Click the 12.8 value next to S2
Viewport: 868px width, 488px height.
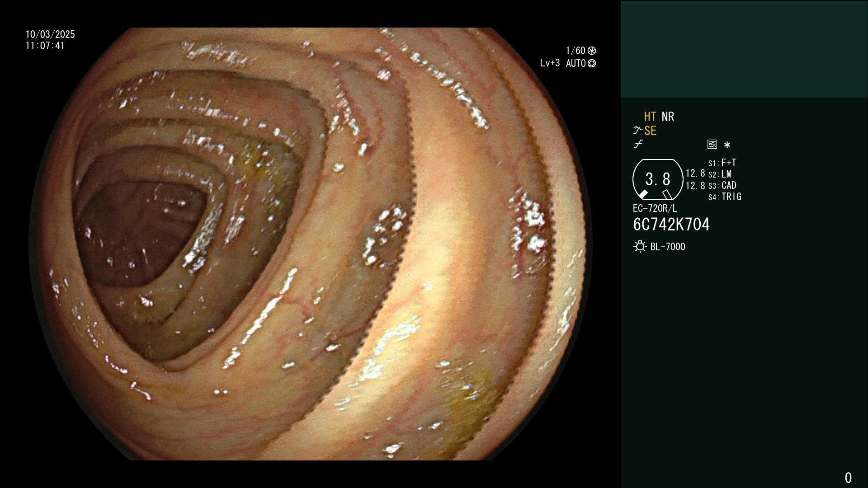coord(695,174)
